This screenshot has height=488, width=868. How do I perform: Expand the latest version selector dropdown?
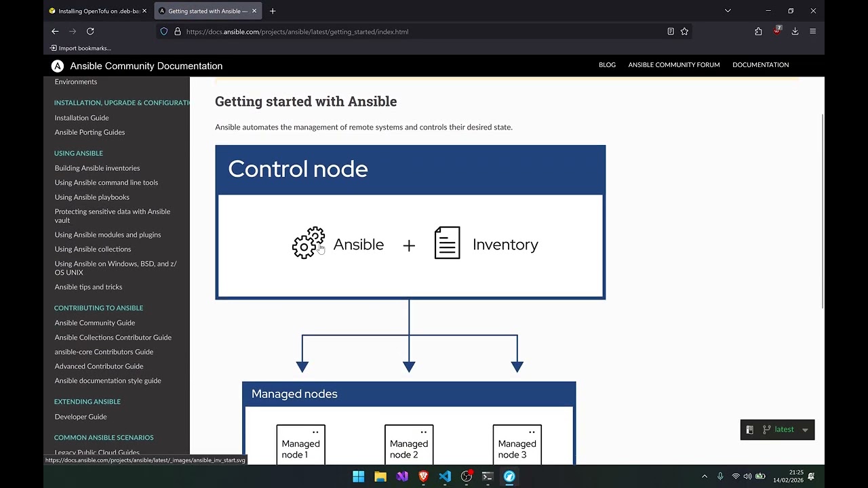tap(785, 429)
